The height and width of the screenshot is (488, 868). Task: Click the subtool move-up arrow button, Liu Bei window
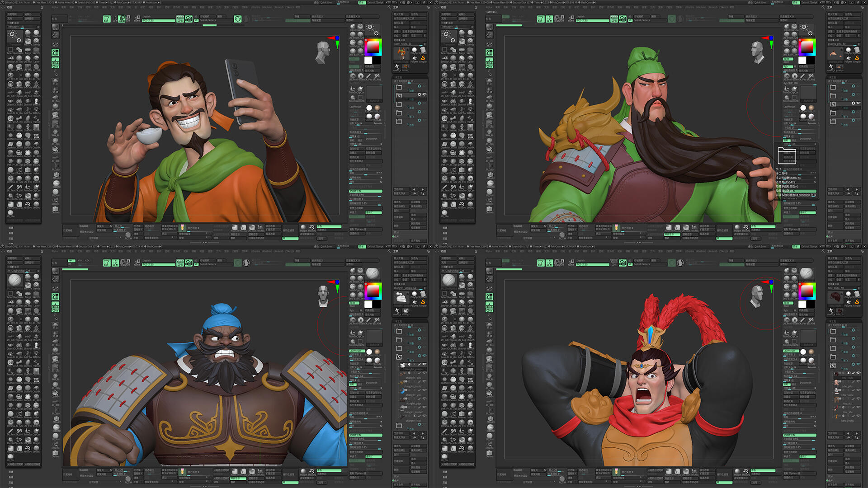(415, 189)
